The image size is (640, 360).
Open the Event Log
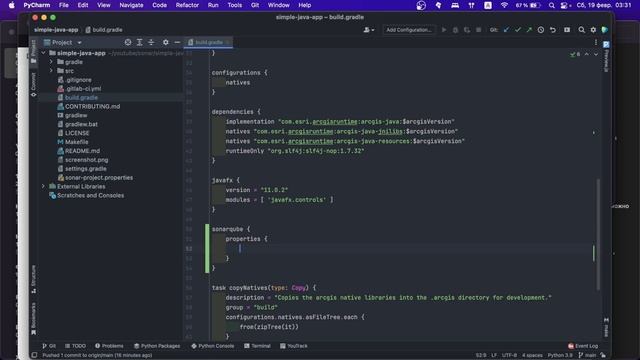pyautogui.click(x=583, y=346)
